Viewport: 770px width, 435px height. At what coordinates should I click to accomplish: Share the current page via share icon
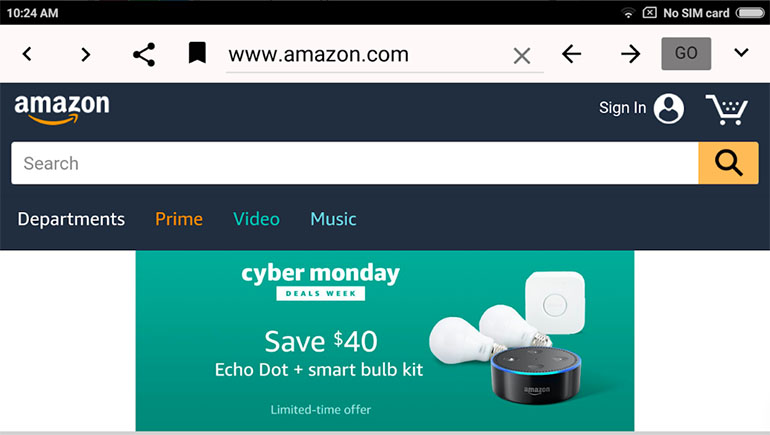144,54
